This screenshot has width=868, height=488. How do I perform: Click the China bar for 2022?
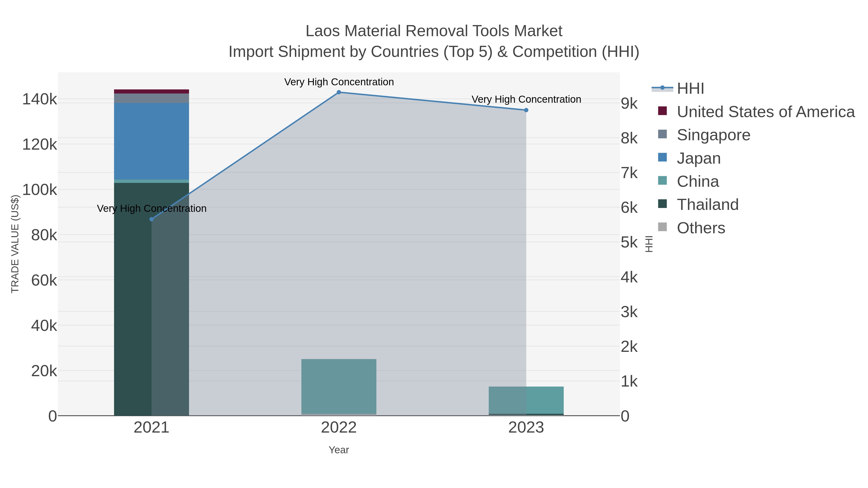point(339,386)
